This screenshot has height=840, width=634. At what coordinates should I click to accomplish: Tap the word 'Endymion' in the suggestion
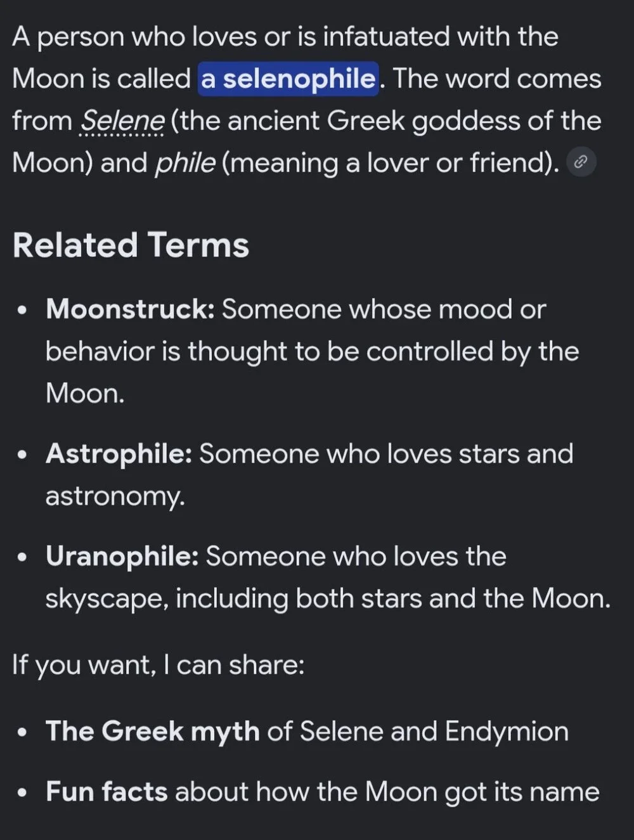tap(507, 731)
